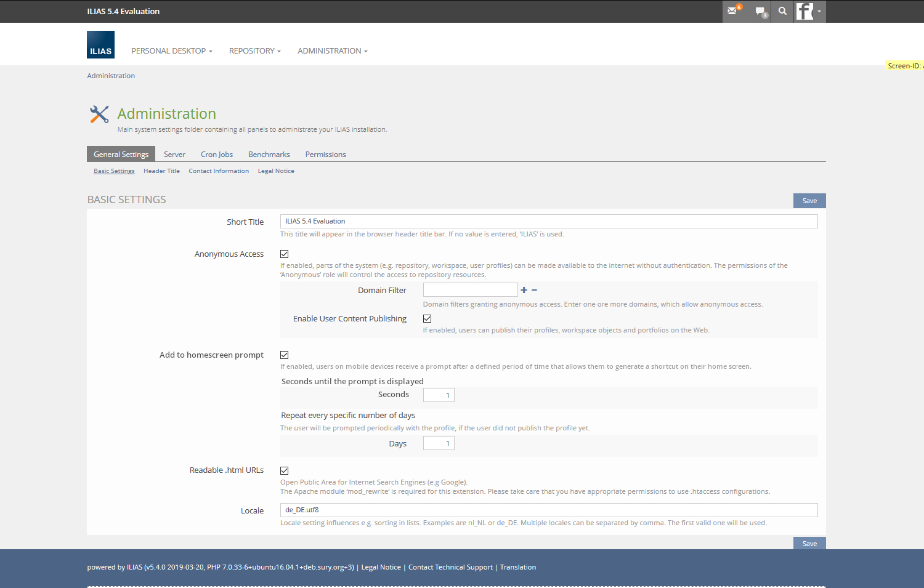Expand the Personal Desktop menu
The image size is (924, 588).
pos(171,51)
